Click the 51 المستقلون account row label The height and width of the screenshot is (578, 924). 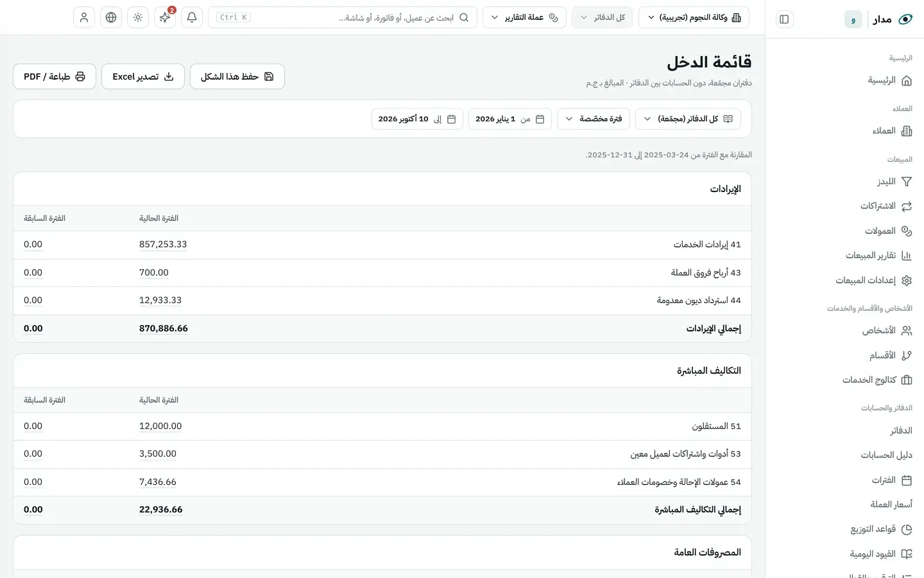pyautogui.click(x=716, y=426)
